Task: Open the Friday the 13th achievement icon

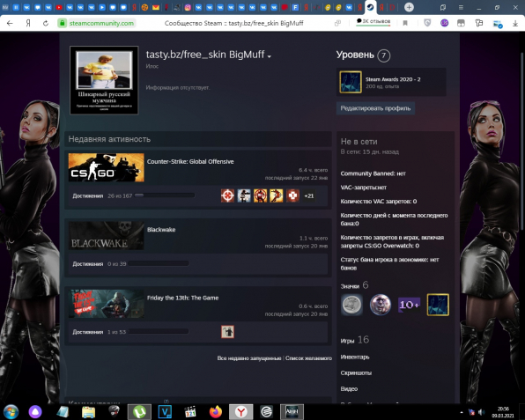Action: click(x=227, y=332)
